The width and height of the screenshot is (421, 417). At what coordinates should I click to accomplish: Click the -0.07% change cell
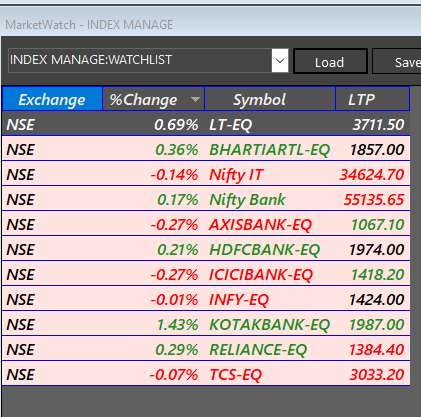pos(153,374)
